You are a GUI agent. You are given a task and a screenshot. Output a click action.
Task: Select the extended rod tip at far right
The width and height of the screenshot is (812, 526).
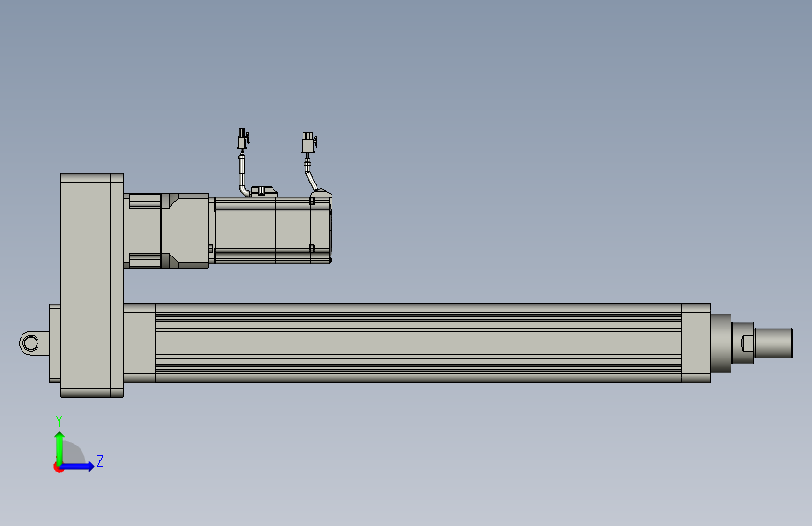(x=774, y=343)
